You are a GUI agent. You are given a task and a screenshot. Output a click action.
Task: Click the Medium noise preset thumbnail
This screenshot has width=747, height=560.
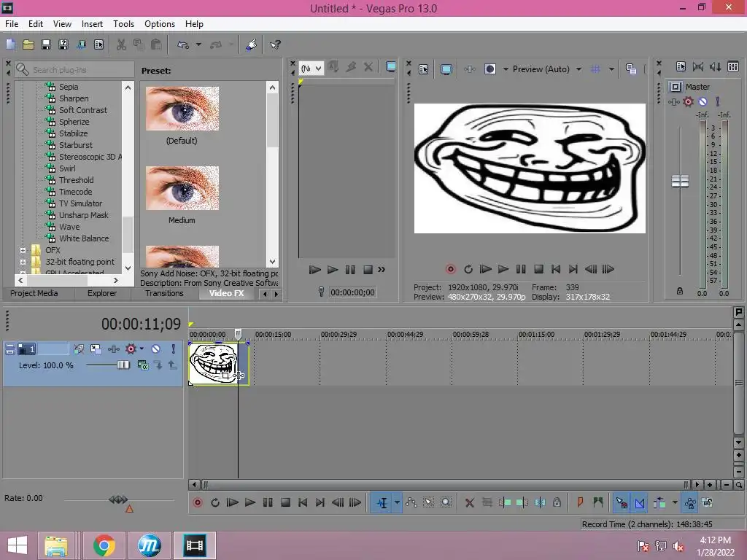pos(182,188)
